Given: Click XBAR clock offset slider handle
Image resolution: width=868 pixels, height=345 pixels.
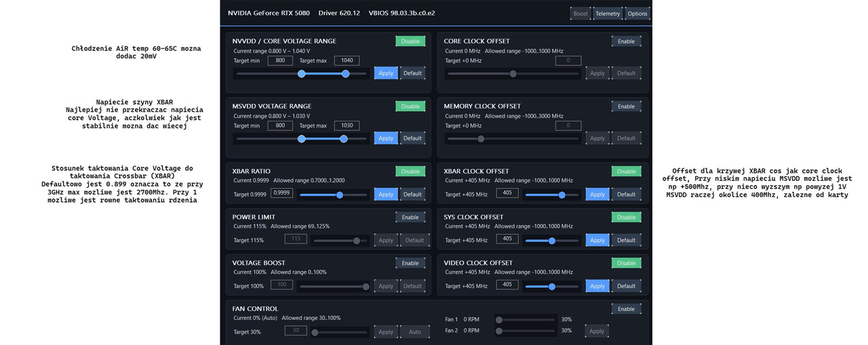Looking at the screenshot, I should [x=561, y=195].
